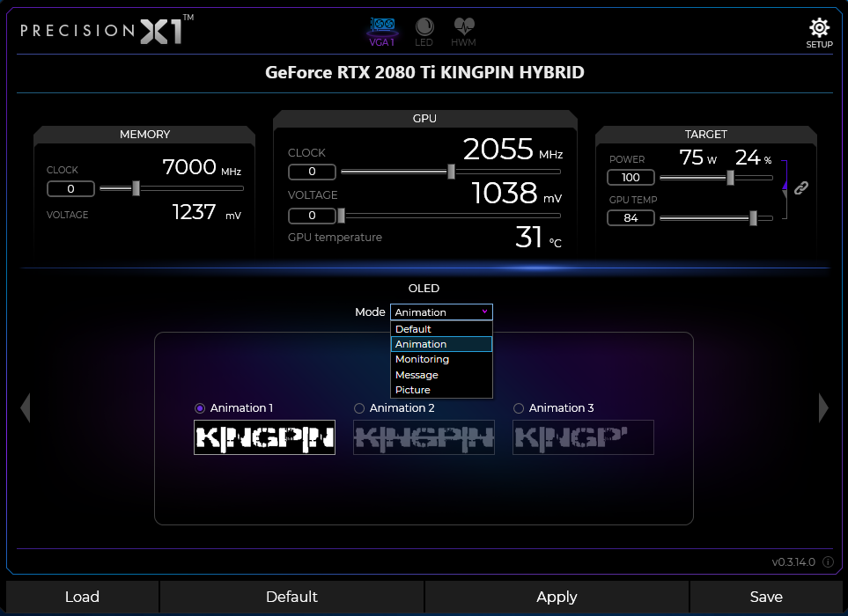848x616 pixels.
Task: Click the power target slider handle
Action: (730, 177)
